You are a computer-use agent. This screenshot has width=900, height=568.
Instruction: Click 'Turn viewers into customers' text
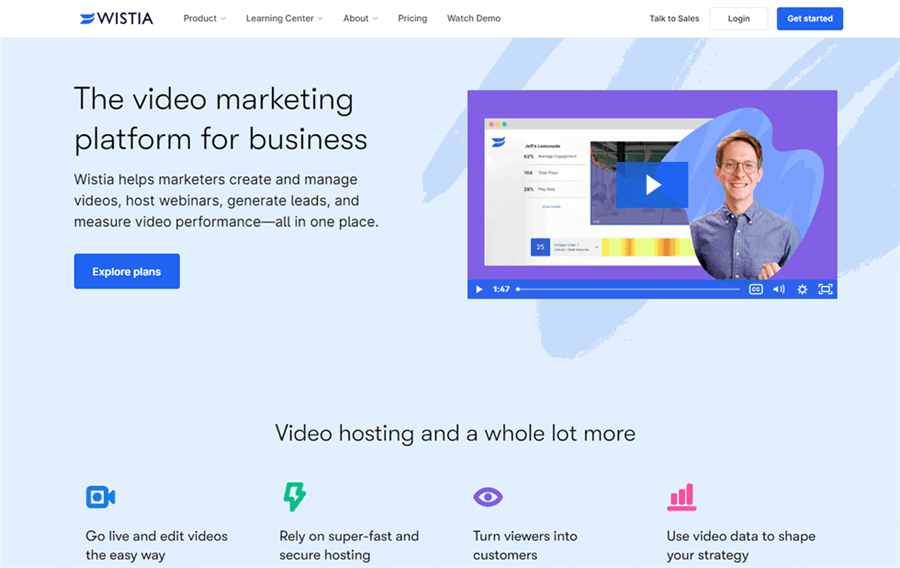click(x=525, y=545)
